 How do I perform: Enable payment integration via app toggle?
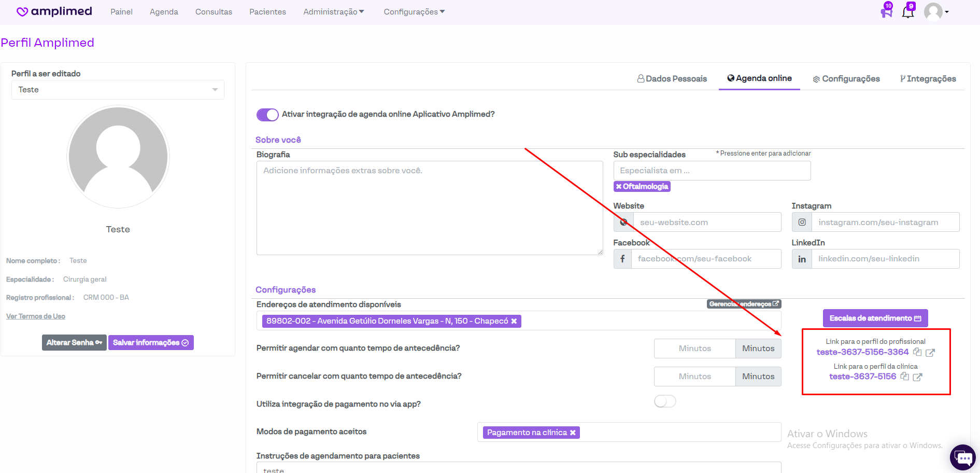665,401
